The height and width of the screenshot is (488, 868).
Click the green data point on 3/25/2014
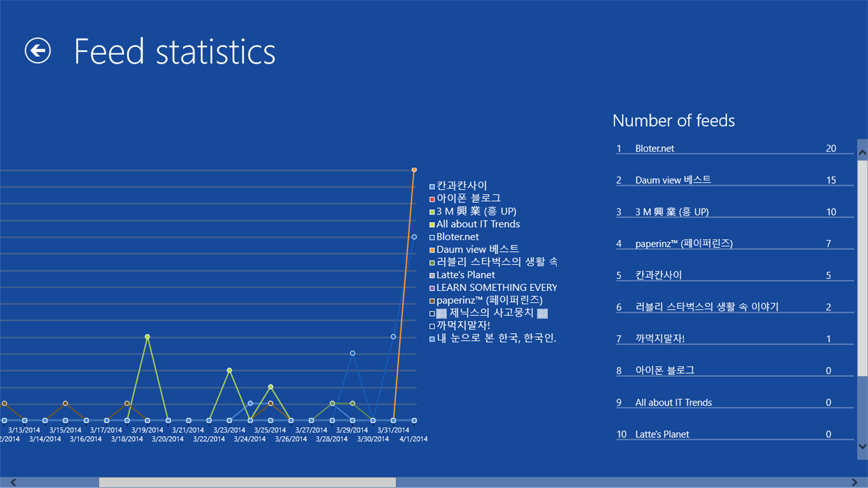click(x=271, y=387)
